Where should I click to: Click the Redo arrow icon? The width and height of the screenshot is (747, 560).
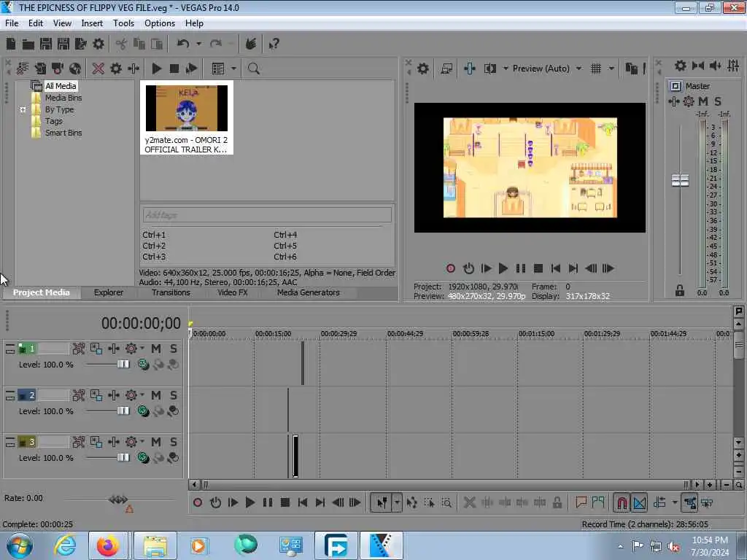[x=216, y=44]
